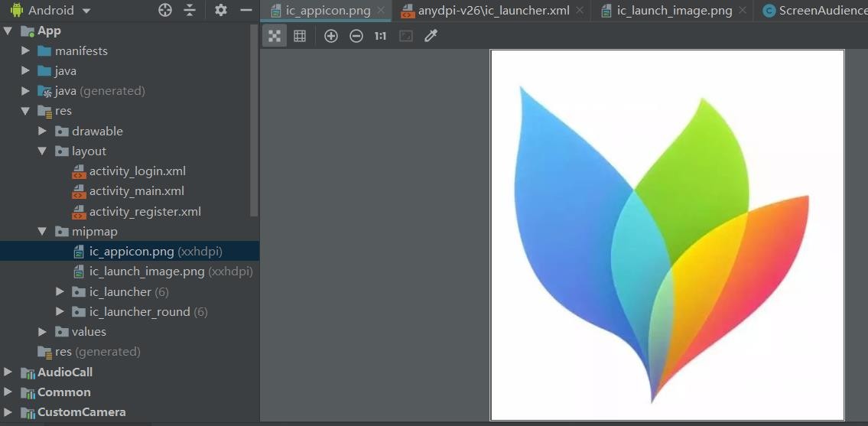Set image to actual size 1:1

tap(380, 36)
